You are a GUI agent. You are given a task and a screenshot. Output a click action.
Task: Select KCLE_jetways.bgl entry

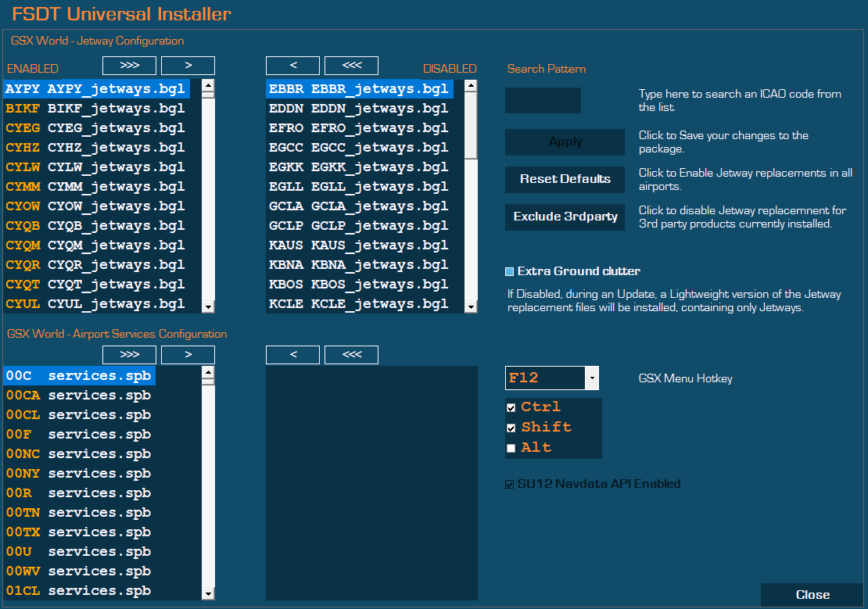click(x=360, y=304)
